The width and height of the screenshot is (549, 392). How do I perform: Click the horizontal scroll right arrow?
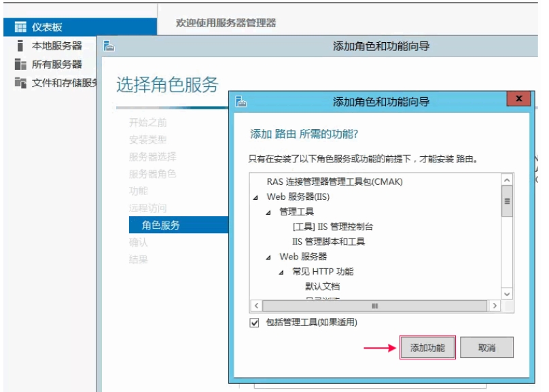tap(495, 306)
